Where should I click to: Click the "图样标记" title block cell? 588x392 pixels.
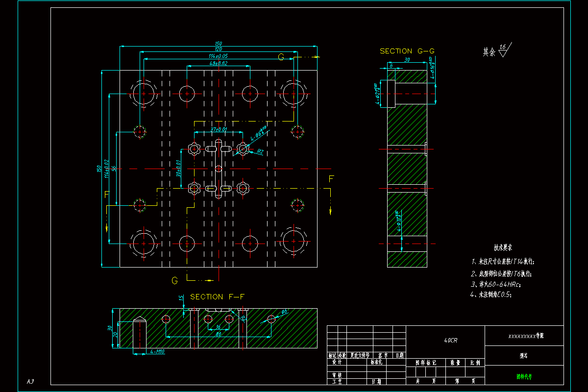(426, 363)
